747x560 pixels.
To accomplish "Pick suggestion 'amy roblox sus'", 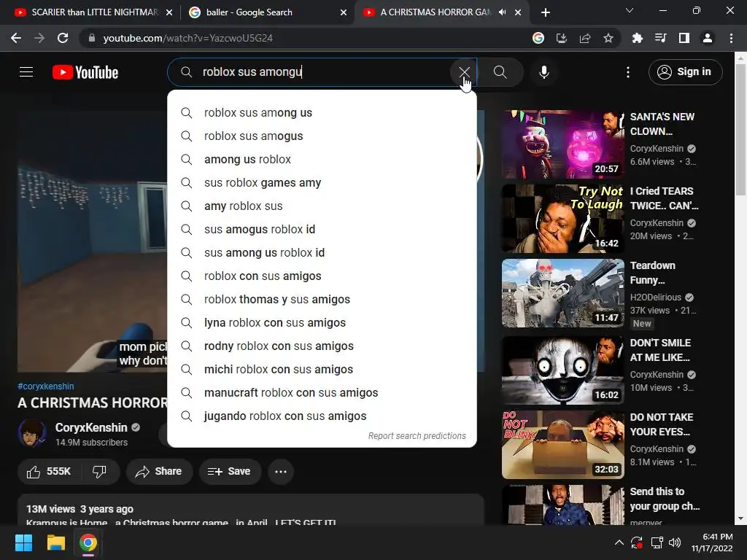I will (x=322, y=206).
